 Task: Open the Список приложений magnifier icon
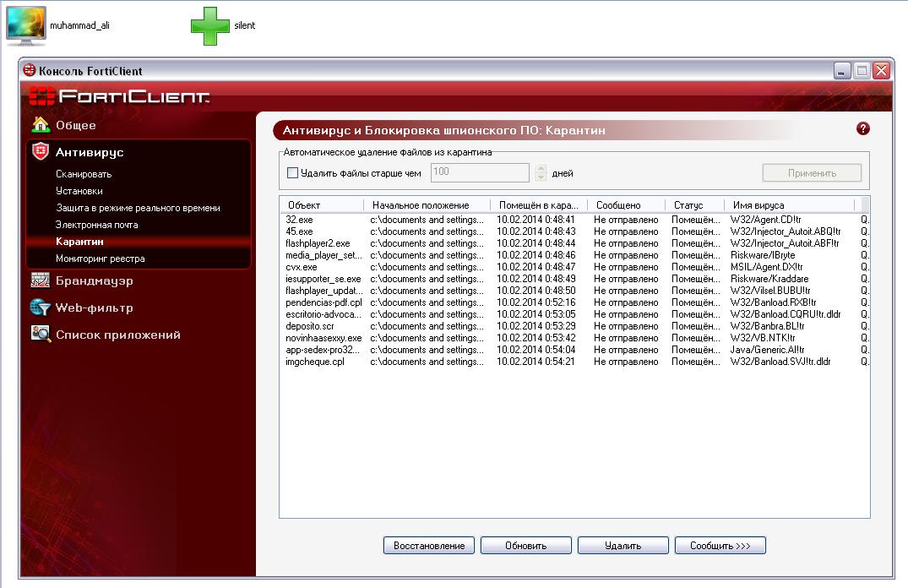click(41, 335)
